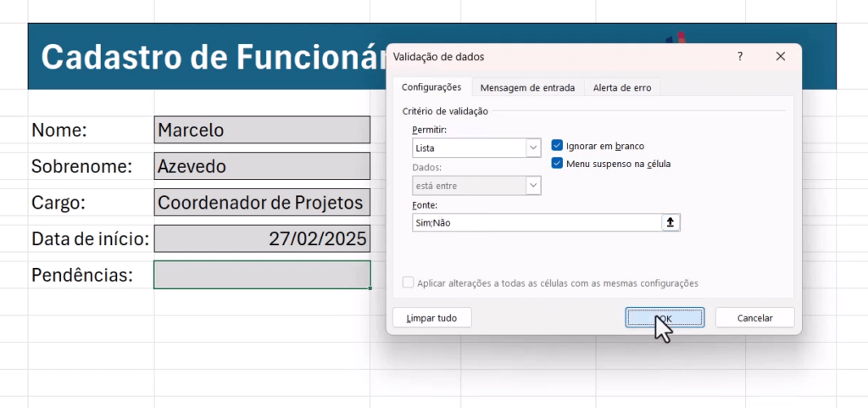Switch to the Configurações tab

coord(431,87)
